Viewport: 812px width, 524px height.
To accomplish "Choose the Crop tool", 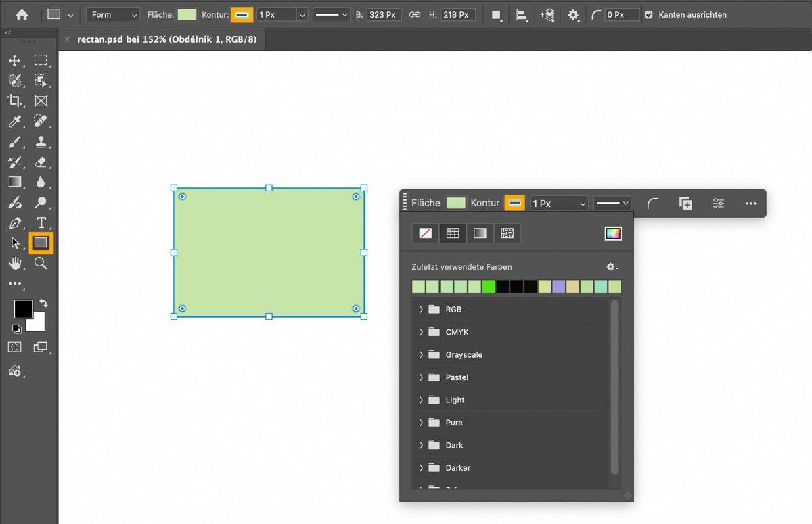I will pyautogui.click(x=15, y=101).
